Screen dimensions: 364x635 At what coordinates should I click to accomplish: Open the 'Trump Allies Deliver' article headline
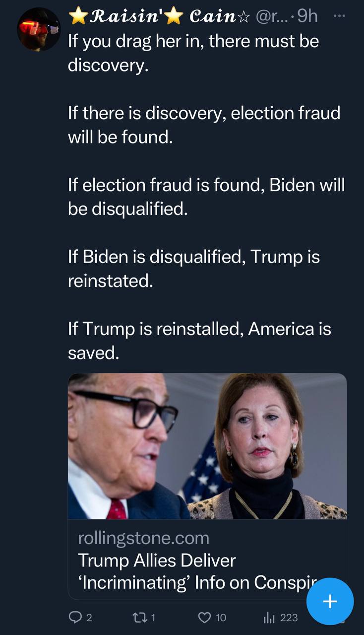pos(157,561)
